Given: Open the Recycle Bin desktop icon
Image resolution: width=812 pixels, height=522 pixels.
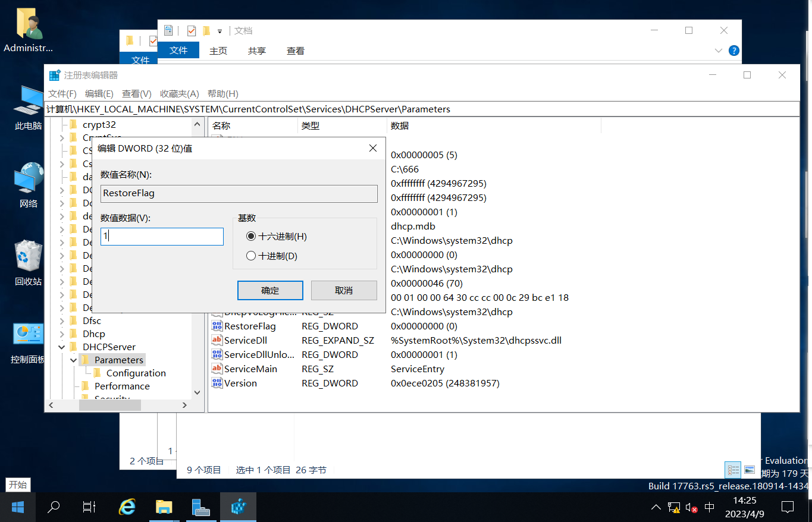Looking at the screenshot, I should [x=28, y=256].
